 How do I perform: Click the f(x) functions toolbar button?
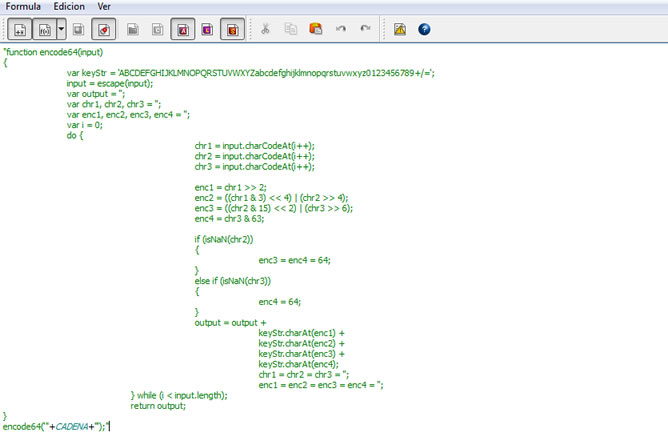(45, 29)
